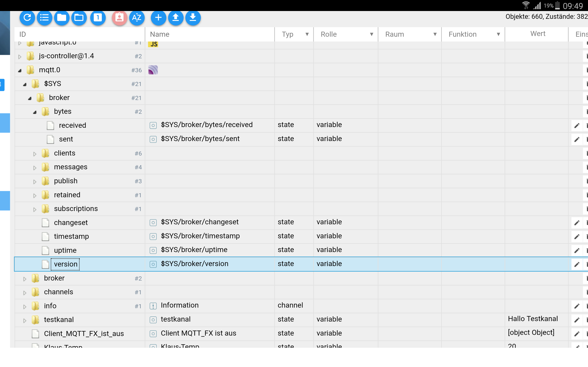Viewport: 588px width, 367px height.
Task: Switch to the flat list view
Action: pyautogui.click(x=44, y=18)
